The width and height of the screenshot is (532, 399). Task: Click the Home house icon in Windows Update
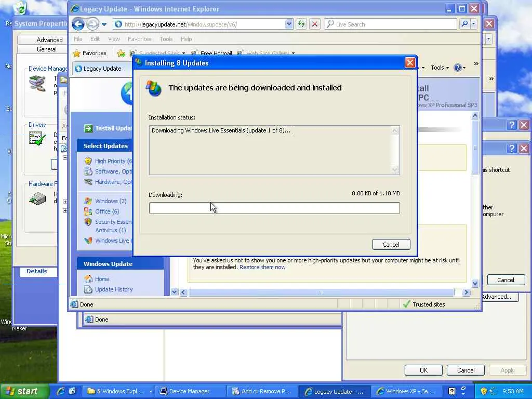(x=88, y=279)
